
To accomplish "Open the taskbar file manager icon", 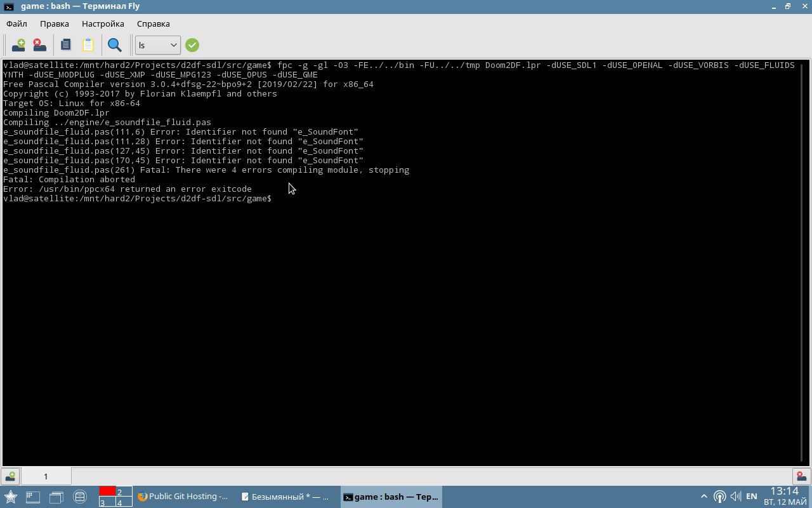I will pos(80,497).
